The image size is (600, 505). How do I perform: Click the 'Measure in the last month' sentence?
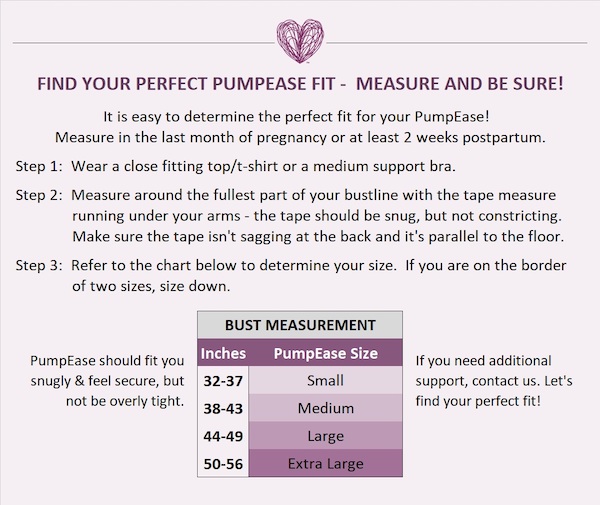click(300, 136)
